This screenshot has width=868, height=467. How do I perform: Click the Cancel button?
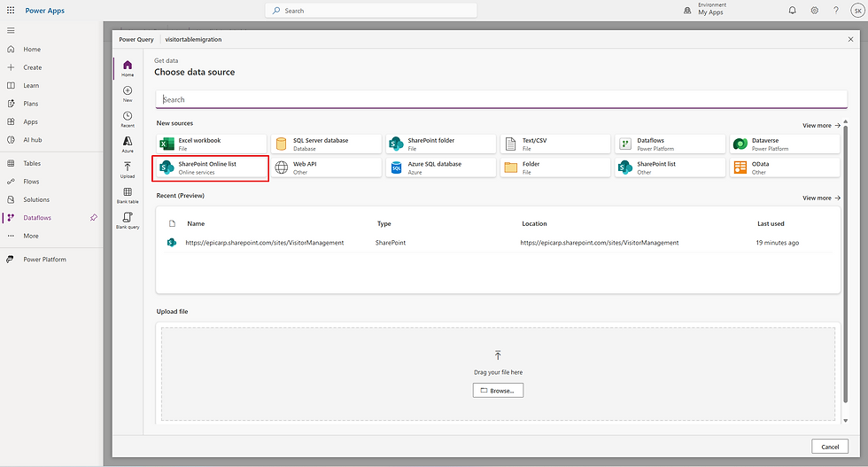830,447
